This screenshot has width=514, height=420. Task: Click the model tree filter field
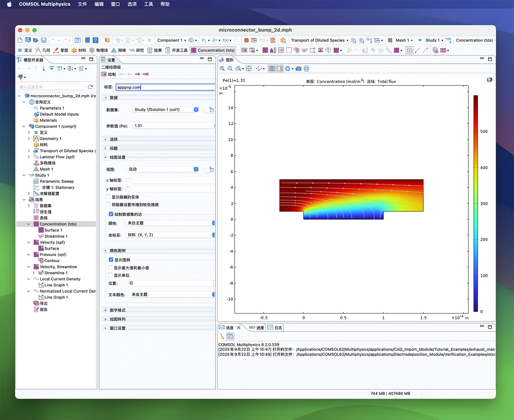click(51, 87)
